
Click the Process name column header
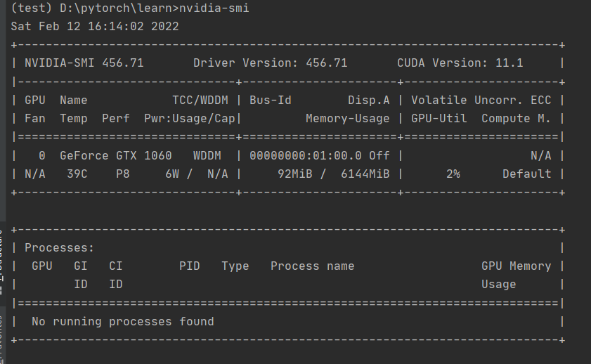[313, 266]
